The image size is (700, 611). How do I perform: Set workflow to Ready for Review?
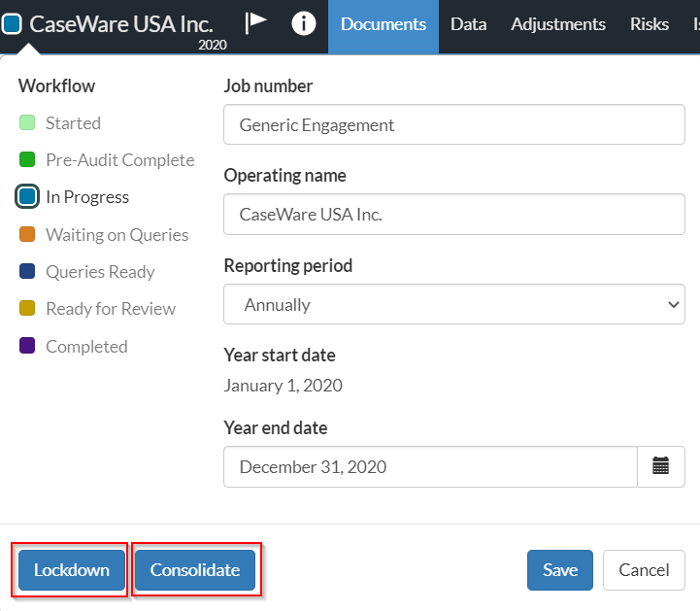111,309
